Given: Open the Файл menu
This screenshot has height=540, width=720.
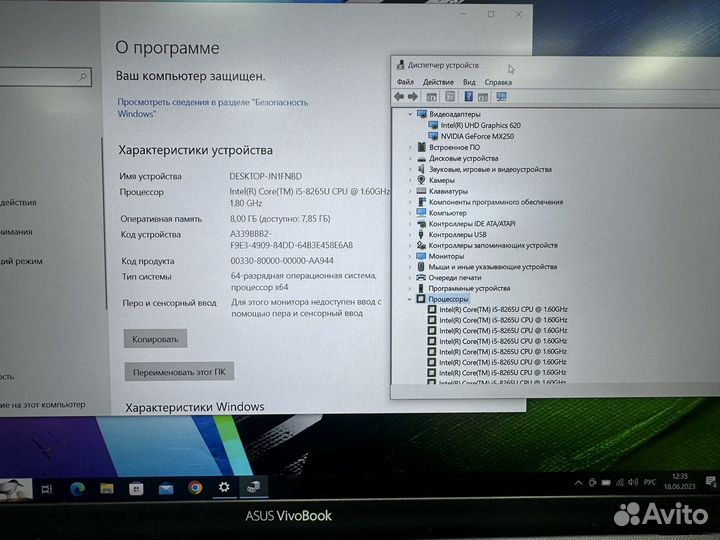Looking at the screenshot, I should click(405, 82).
